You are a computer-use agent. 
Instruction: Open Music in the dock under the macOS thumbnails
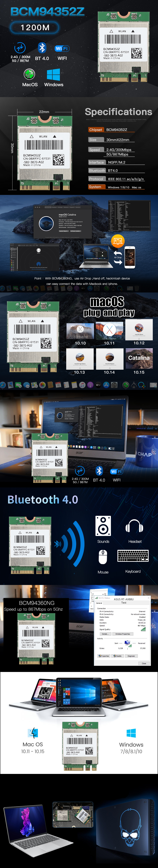tap(82, 385)
